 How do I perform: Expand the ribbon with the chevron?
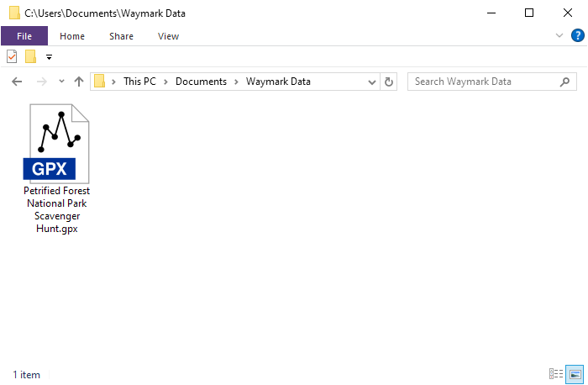point(559,35)
